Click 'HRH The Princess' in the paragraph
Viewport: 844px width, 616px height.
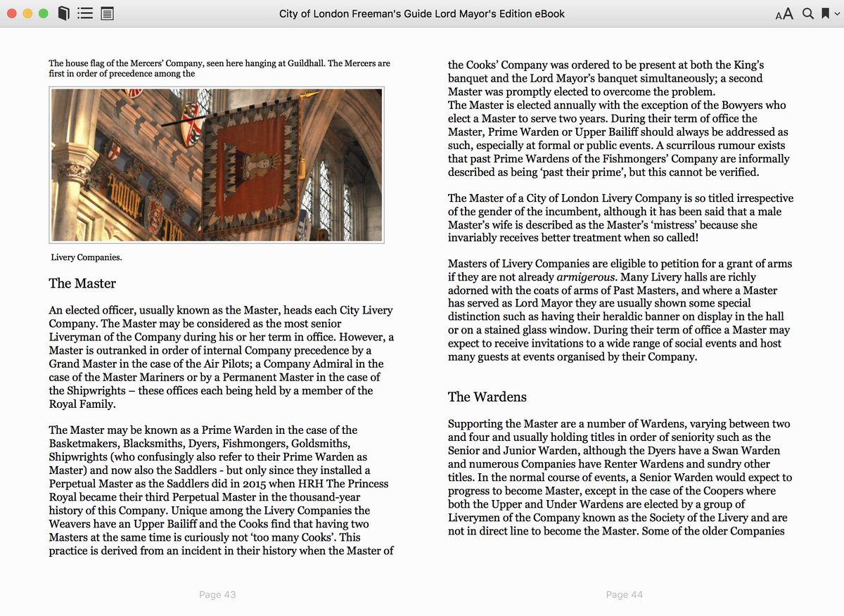[343, 484]
